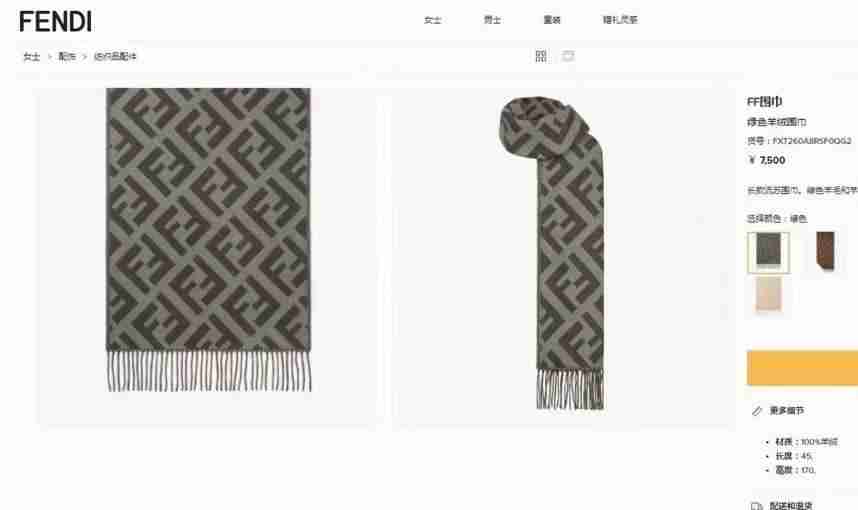
Task: Switch to grid view layout icon
Action: click(541, 56)
